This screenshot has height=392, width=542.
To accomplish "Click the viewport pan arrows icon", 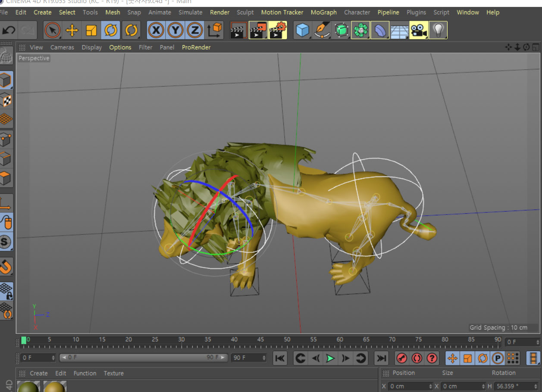I will [509, 47].
